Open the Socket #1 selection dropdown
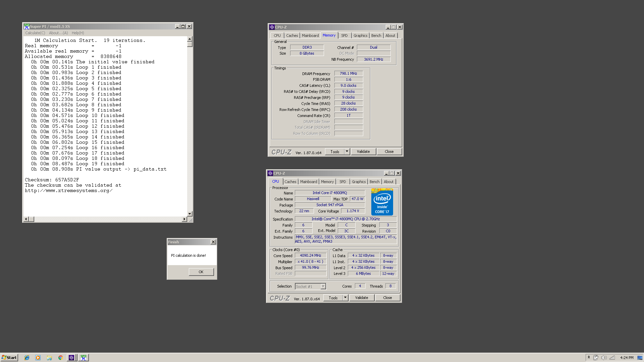This screenshot has width=644, height=362. tap(310, 287)
